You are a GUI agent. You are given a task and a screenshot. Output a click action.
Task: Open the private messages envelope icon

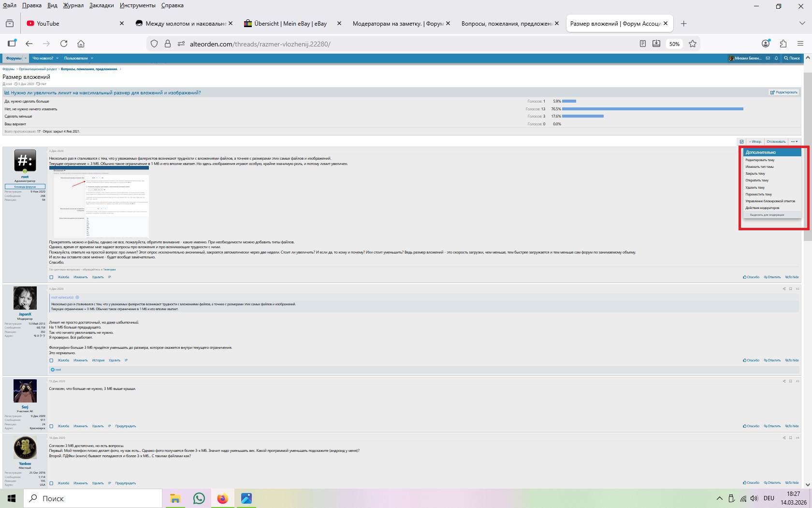768,58
